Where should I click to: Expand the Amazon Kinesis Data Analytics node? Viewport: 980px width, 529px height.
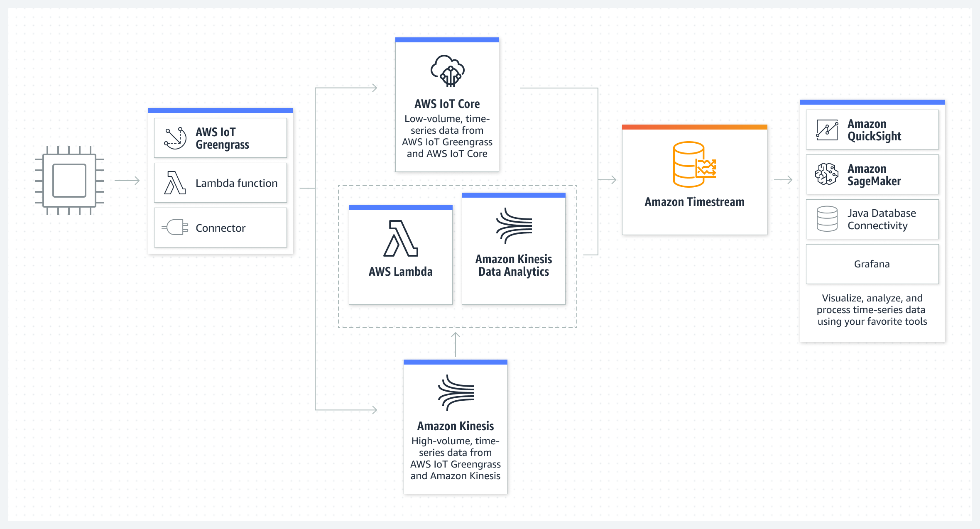tap(514, 254)
